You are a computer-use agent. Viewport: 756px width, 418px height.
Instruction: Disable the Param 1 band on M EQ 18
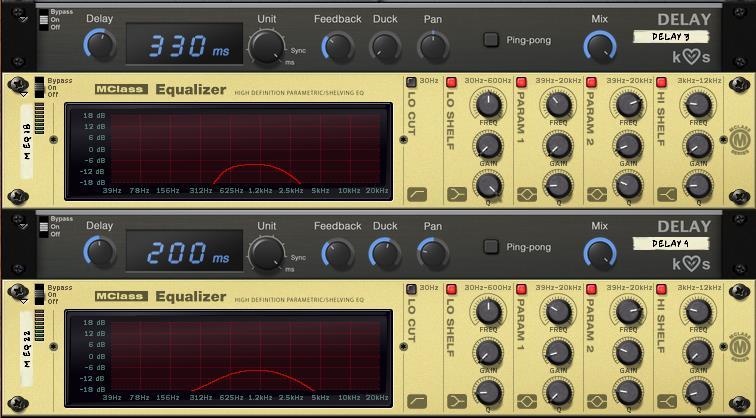pyautogui.click(x=521, y=81)
